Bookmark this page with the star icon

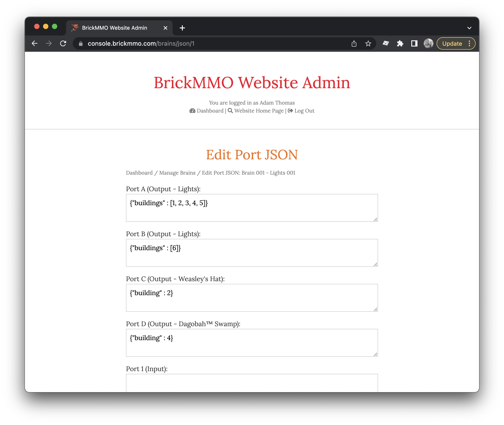coord(368,44)
